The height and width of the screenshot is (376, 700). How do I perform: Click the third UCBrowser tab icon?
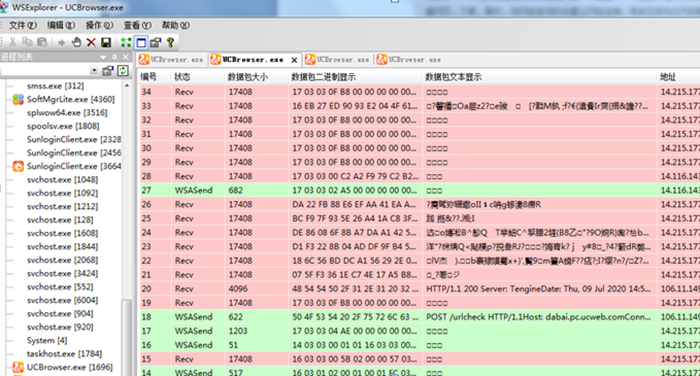click(310, 59)
